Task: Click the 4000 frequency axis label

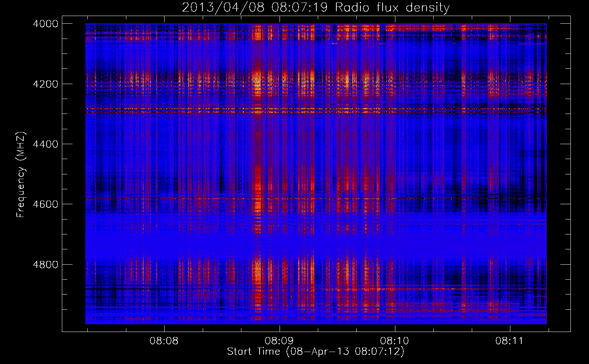Action: 46,24
